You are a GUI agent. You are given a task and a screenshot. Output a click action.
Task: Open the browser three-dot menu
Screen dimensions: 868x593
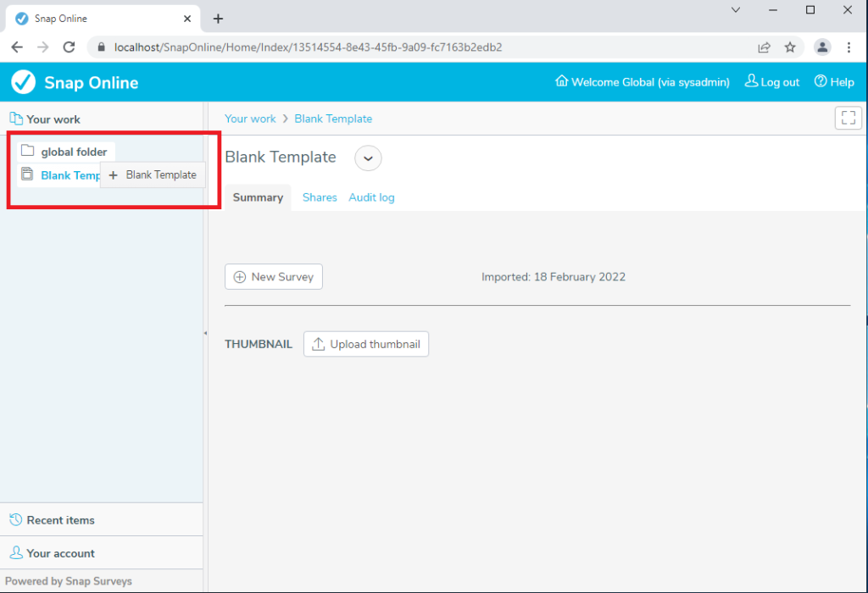[x=849, y=47]
